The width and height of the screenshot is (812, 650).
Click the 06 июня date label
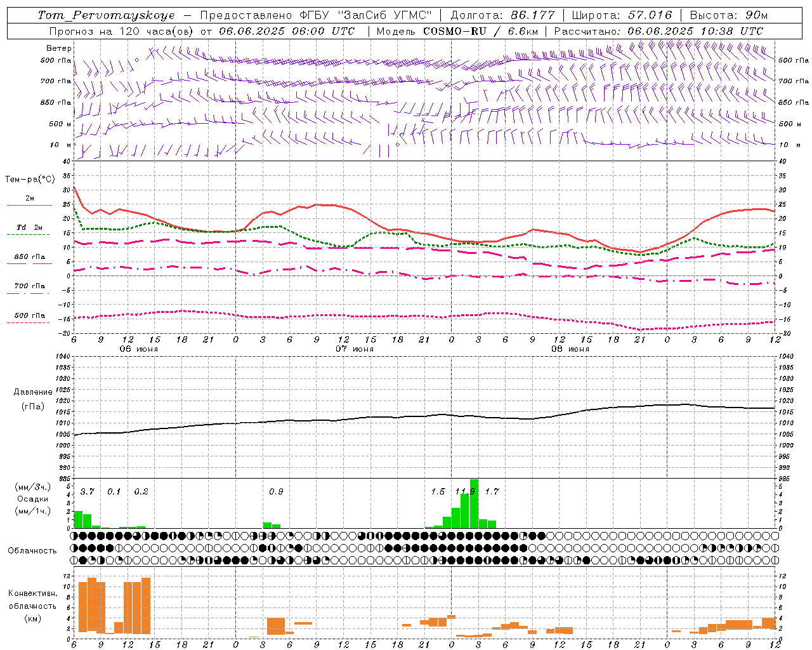139,349
